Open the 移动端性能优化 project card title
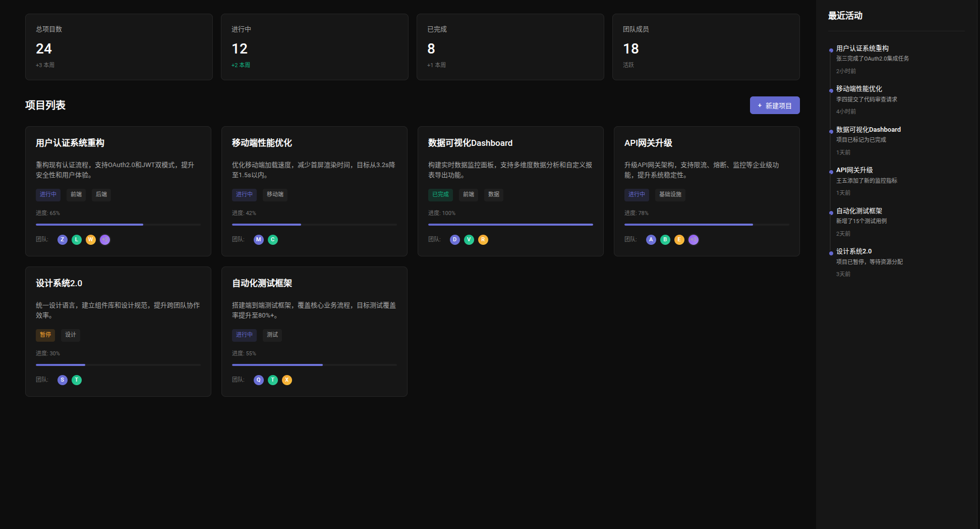The height and width of the screenshot is (529, 980). [262, 143]
